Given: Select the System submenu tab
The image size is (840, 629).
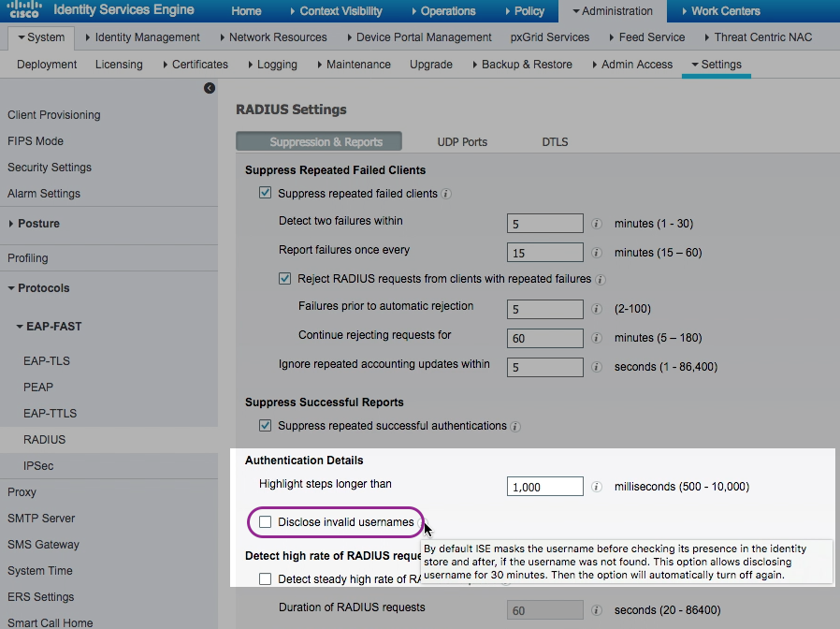Looking at the screenshot, I should tap(41, 37).
